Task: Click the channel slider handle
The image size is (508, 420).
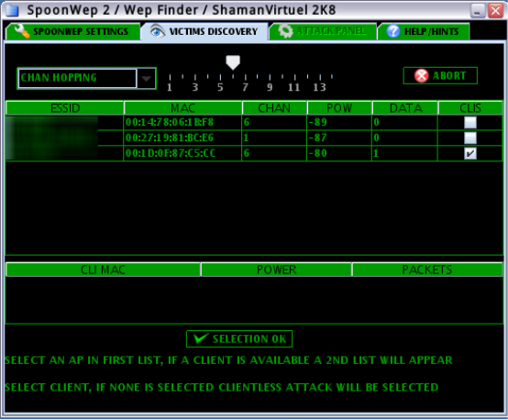Action: tap(233, 62)
